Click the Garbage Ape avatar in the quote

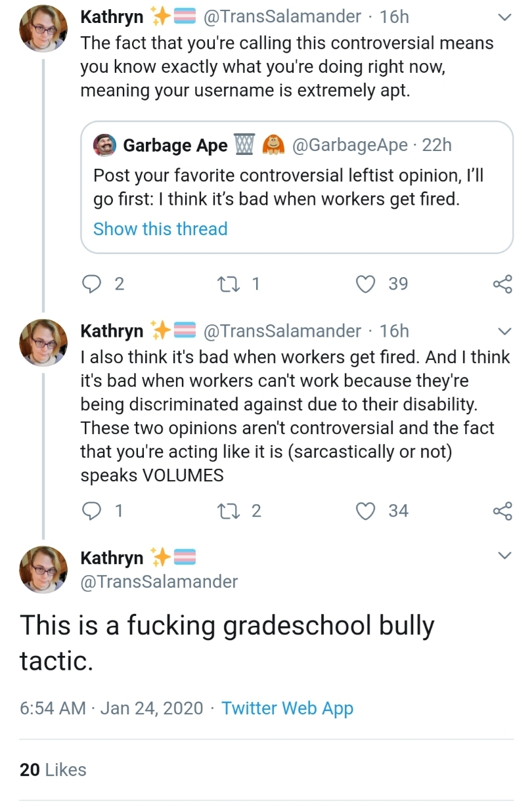click(x=105, y=145)
